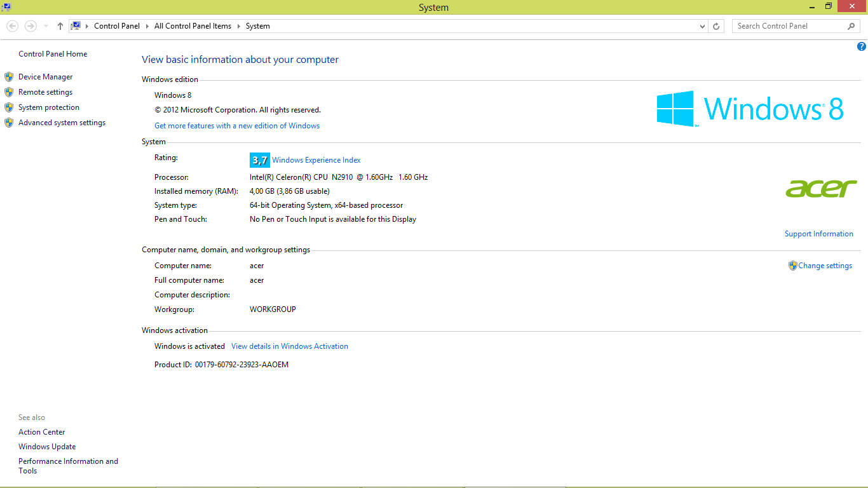
Task: Click the shield icon beside System protection
Action: coord(9,107)
